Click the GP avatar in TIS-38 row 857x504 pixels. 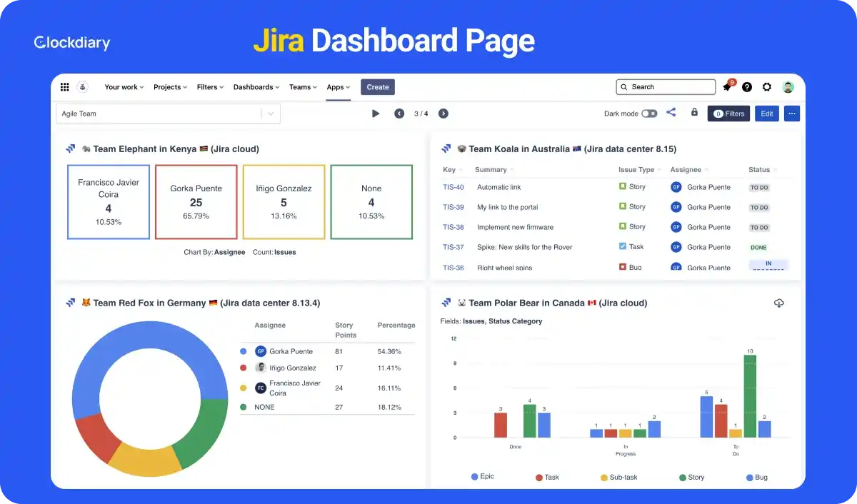(676, 227)
